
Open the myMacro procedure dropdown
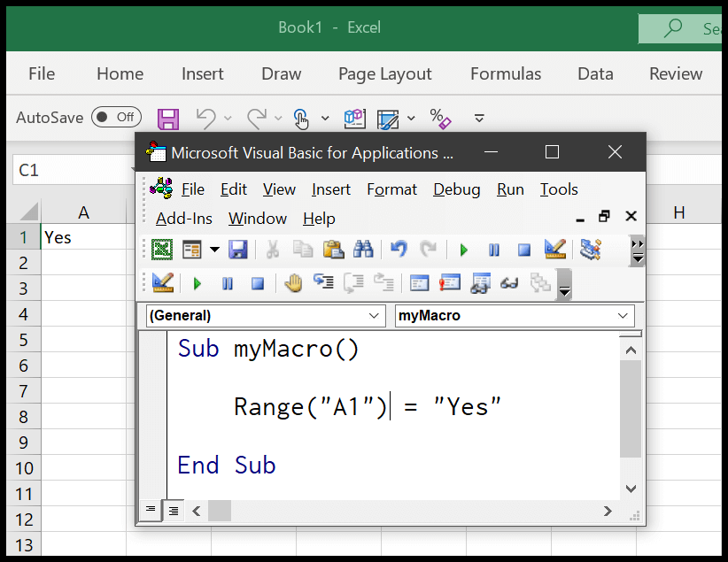pyautogui.click(x=623, y=316)
